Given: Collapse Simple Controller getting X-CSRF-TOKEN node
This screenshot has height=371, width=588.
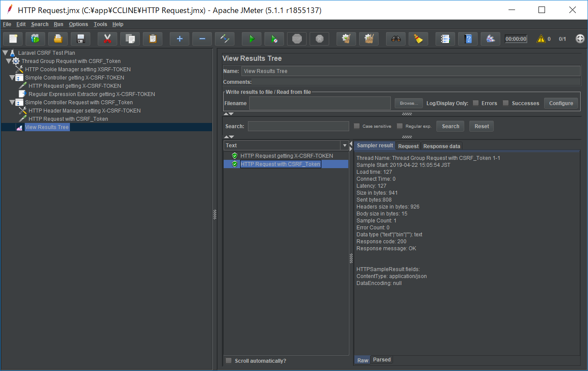Looking at the screenshot, I should coord(12,77).
